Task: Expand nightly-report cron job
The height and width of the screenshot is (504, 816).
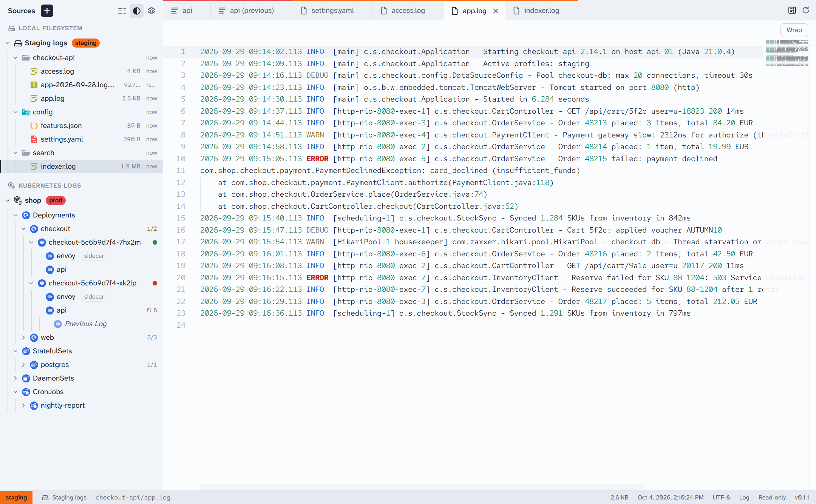Action: (x=23, y=405)
